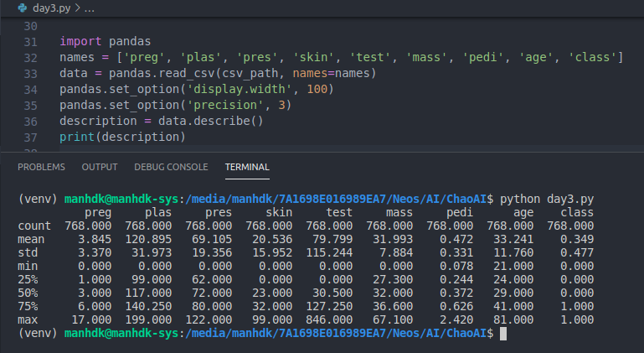Select line number 37 in the gutter
Image resolution: width=644 pixels, height=353 pixels.
(32, 137)
